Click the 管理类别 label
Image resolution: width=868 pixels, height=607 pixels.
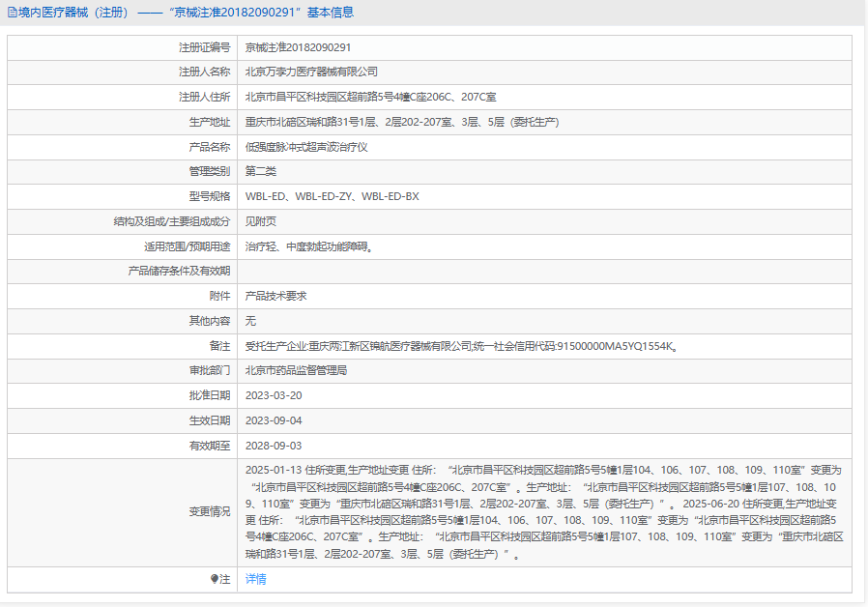coord(209,171)
